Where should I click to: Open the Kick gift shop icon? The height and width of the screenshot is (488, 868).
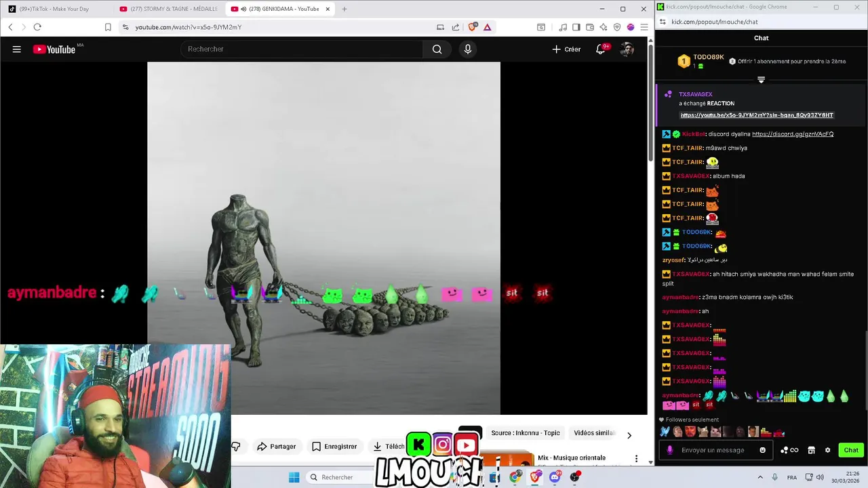[x=811, y=450]
